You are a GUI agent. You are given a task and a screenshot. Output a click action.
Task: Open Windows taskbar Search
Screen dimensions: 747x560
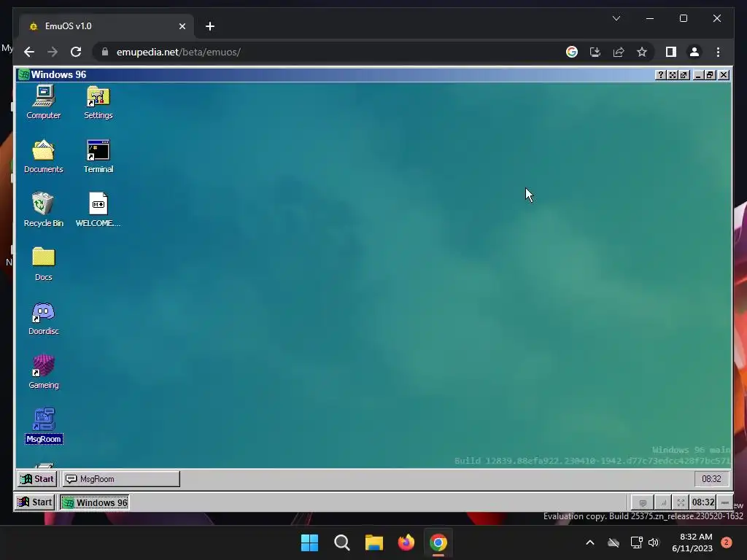click(341, 542)
